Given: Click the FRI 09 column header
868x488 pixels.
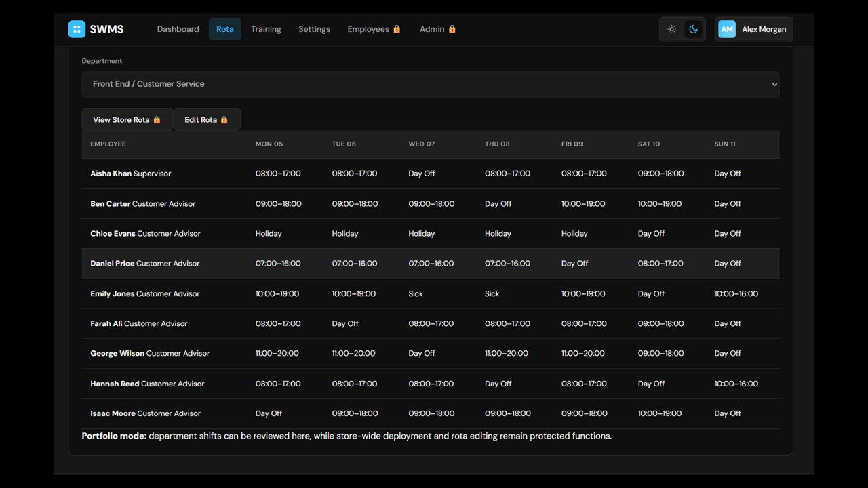Looking at the screenshot, I should pos(572,144).
